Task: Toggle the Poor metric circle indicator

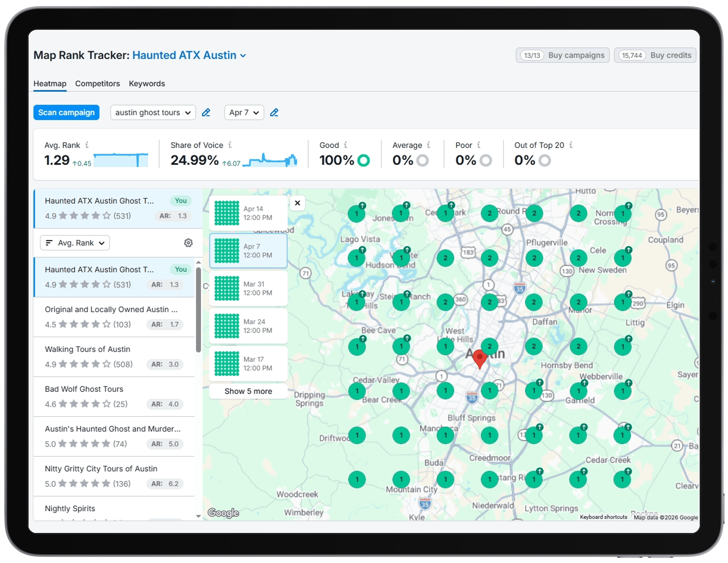Action: click(486, 160)
